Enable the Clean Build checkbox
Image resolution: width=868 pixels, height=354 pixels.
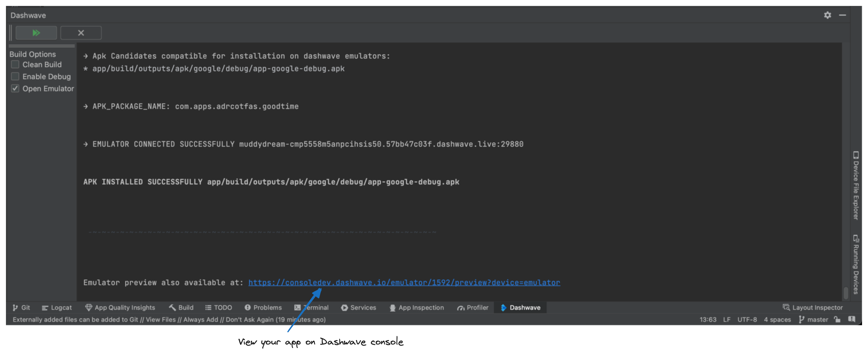coord(15,65)
